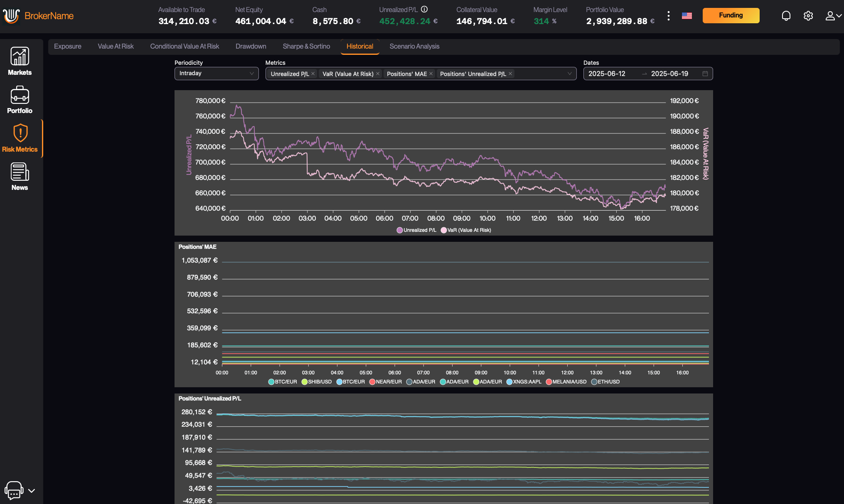Switch to the Scenario Analysis tab
The image size is (844, 504).
(414, 47)
